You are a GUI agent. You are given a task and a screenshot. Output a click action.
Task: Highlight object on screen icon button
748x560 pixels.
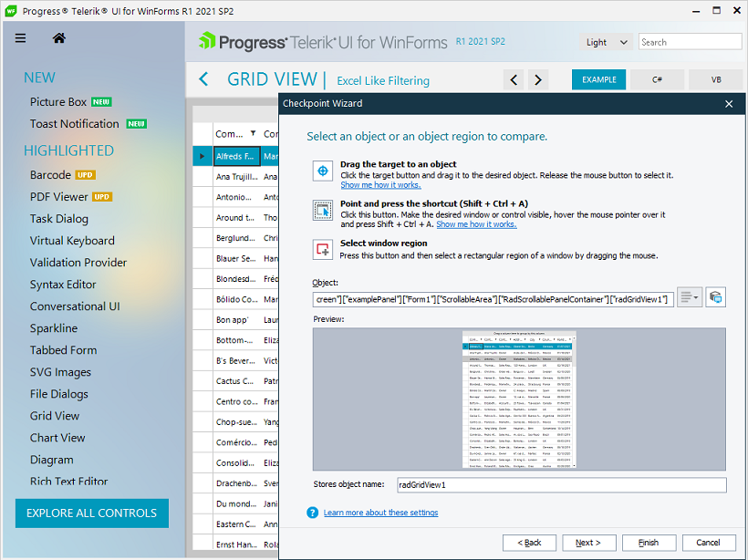tap(715, 297)
